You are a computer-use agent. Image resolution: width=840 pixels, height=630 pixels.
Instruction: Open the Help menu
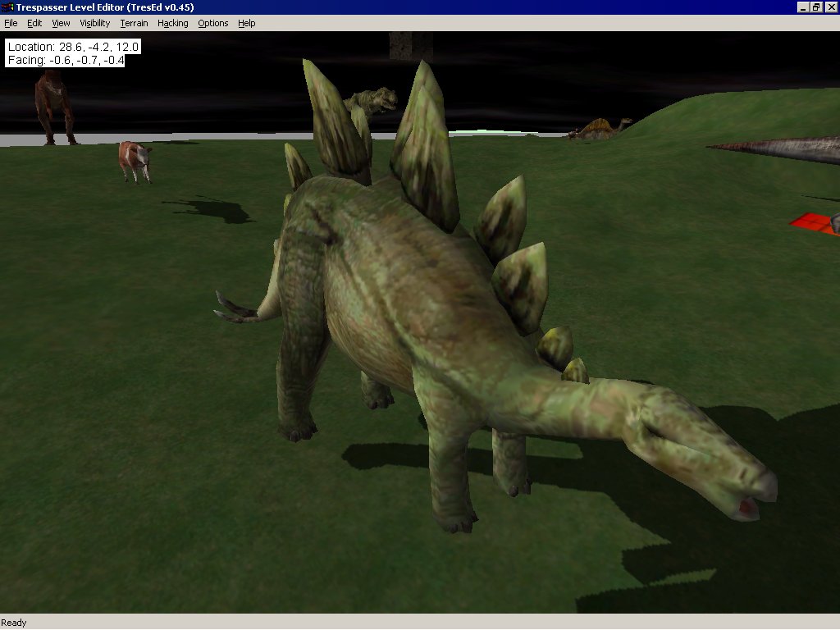[x=246, y=23]
